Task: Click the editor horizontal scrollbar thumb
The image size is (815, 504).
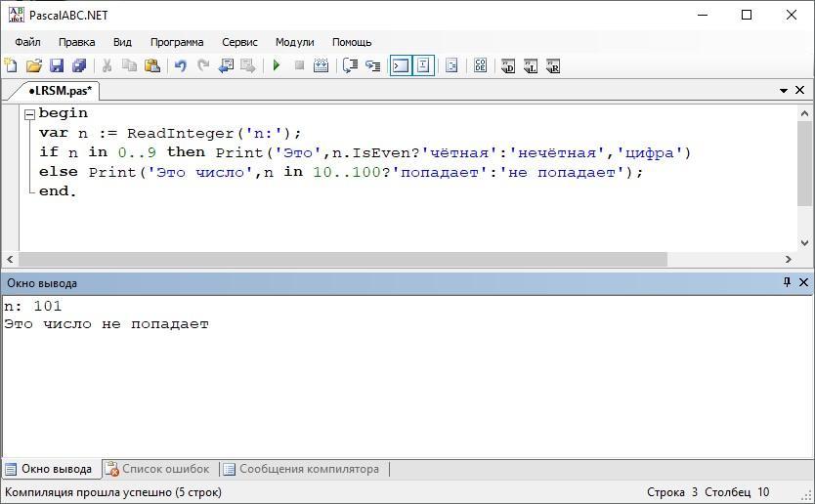Action: [343, 259]
